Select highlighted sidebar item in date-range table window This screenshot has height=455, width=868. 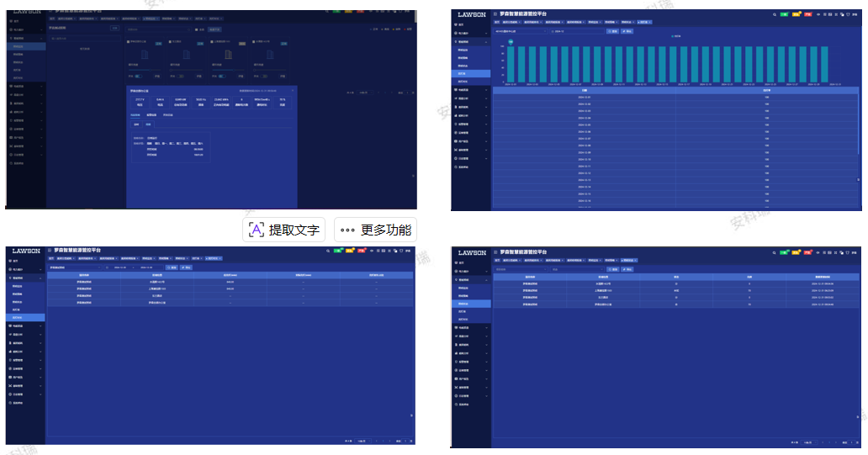(25, 317)
